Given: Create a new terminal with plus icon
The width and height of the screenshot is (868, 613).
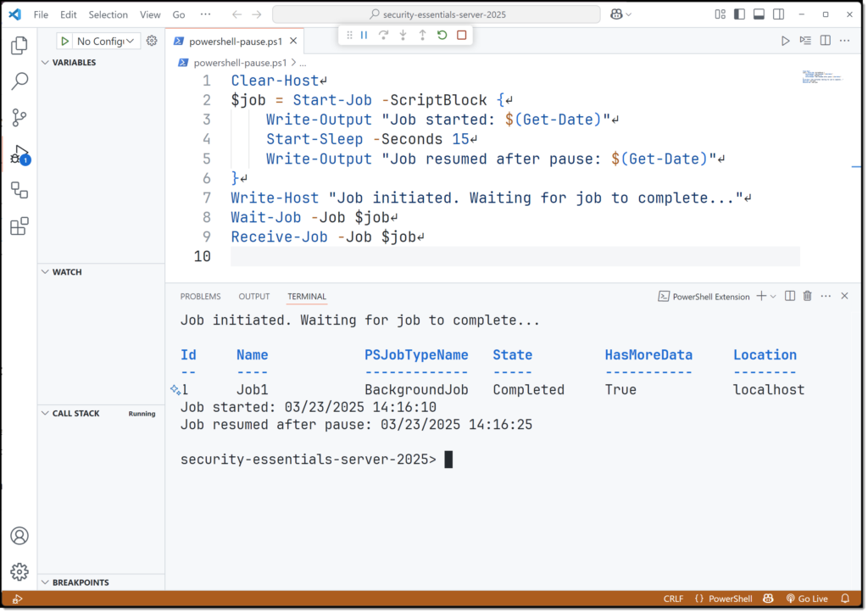Looking at the screenshot, I should (762, 296).
